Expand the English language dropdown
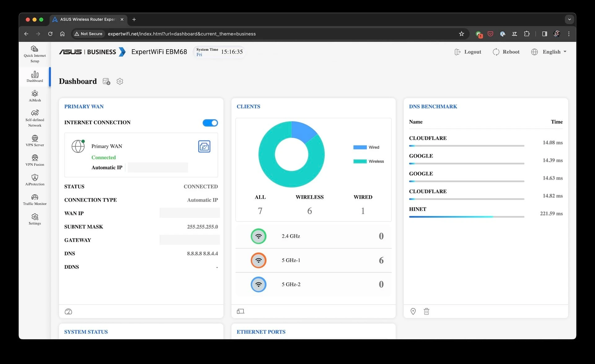This screenshot has height=364, width=595. pos(549,52)
